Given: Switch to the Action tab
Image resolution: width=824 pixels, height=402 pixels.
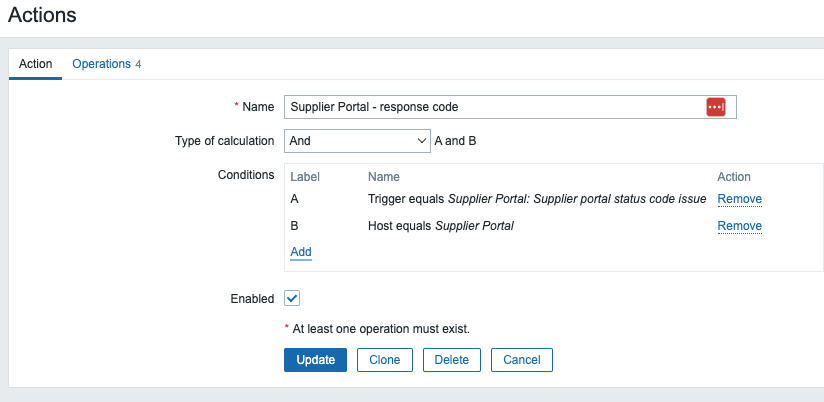Looking at the screenshot, I should [x=36, y=64].
